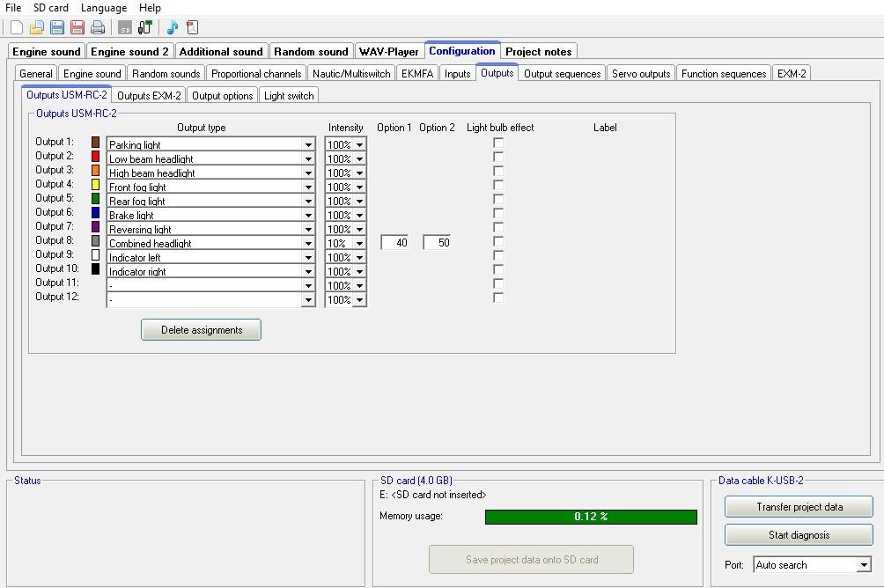
Task: Print using the printer icon
Action: point(98,27)
